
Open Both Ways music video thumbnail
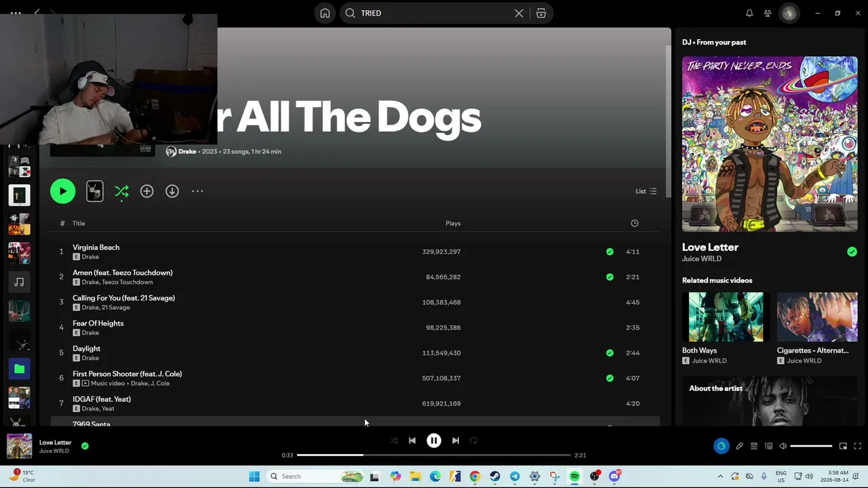726,317
